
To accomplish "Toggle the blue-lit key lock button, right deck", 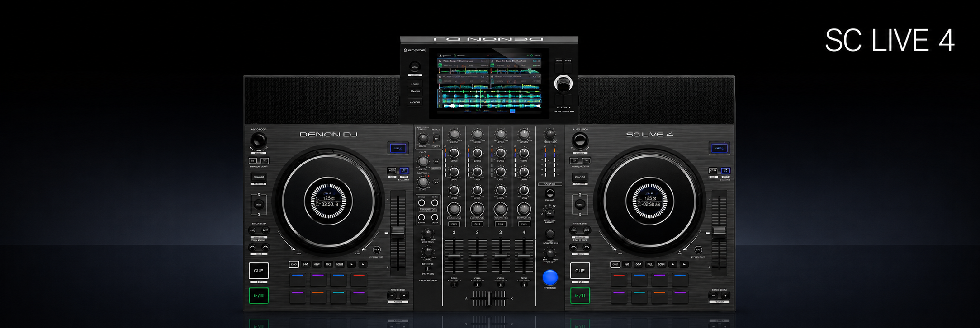I will [725, 171].
